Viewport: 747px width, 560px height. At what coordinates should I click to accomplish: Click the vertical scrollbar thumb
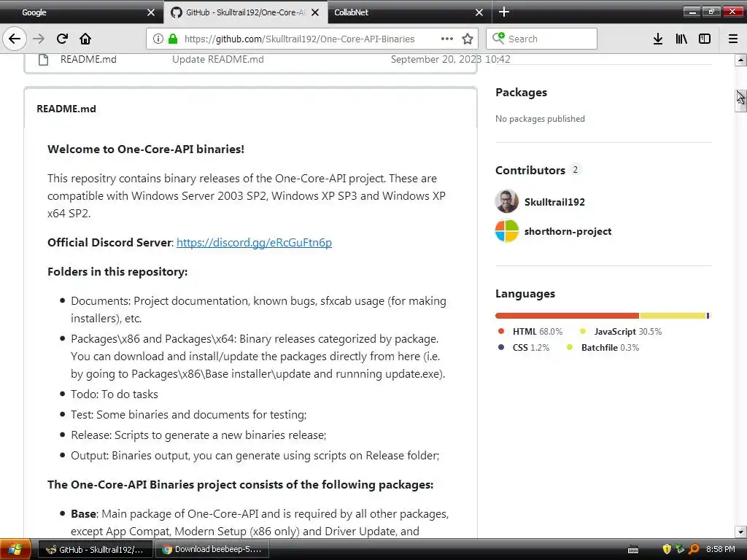(x=740, y=101)
